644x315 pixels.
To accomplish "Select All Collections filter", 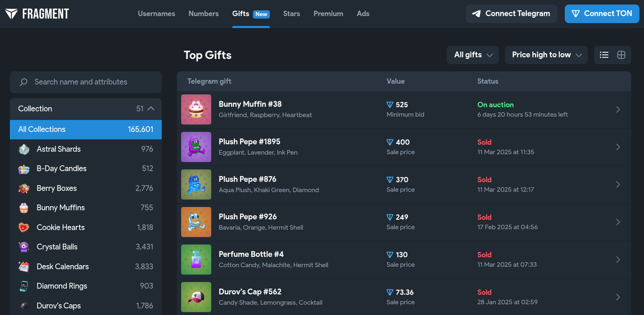I will click(86, 129).
